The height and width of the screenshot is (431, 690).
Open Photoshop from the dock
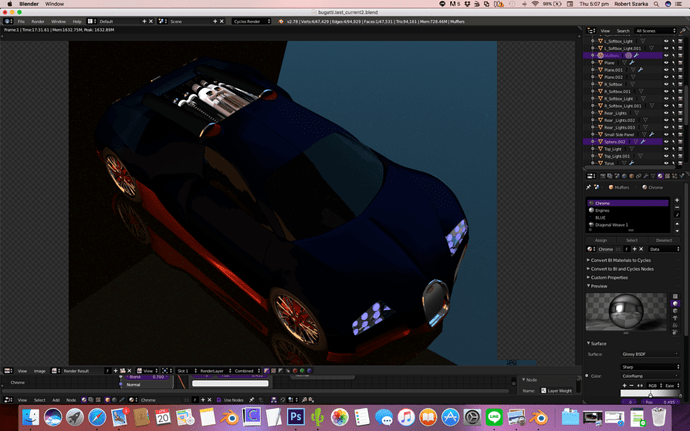296,417
